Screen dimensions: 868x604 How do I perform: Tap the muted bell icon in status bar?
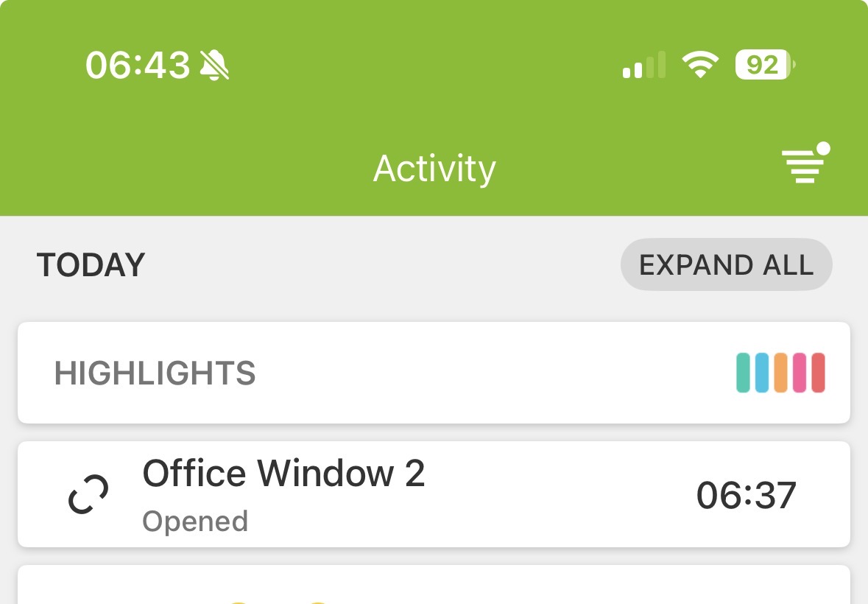point(214,66)
